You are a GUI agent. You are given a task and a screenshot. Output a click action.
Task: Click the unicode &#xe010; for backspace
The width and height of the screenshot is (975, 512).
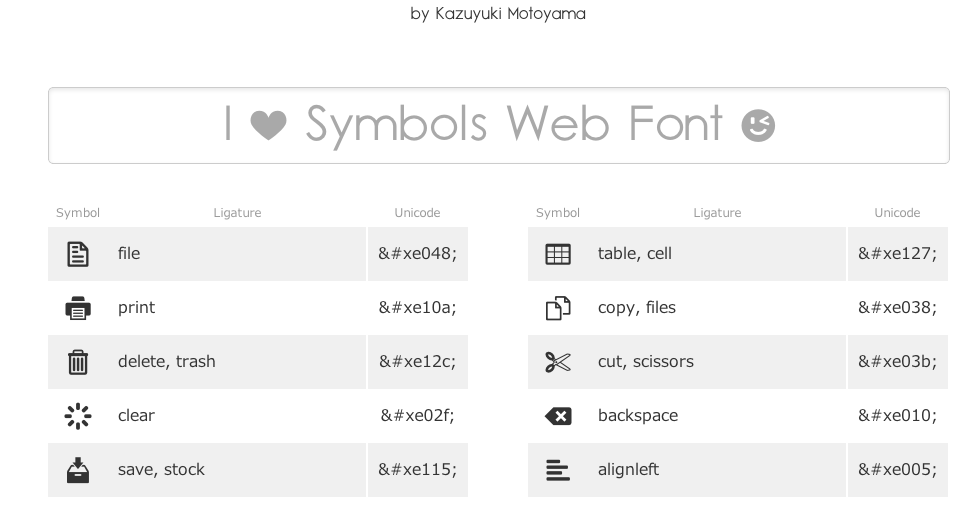tap(897, 416)
